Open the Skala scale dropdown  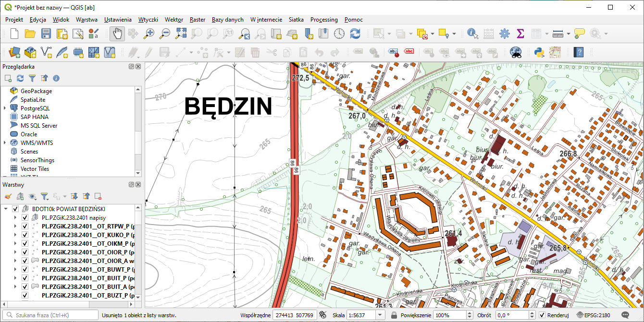[x=380, y=315]
